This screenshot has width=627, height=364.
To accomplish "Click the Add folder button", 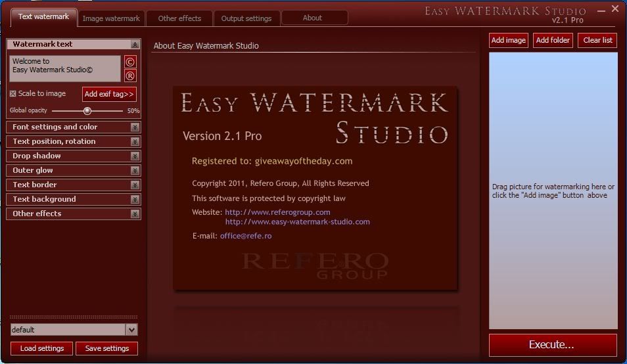I will pos(553,40).
